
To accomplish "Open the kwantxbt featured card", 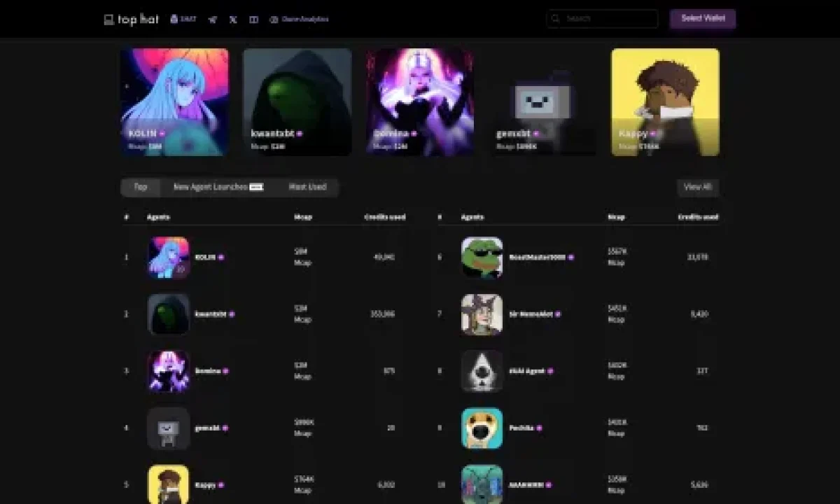I will [297, 102].
